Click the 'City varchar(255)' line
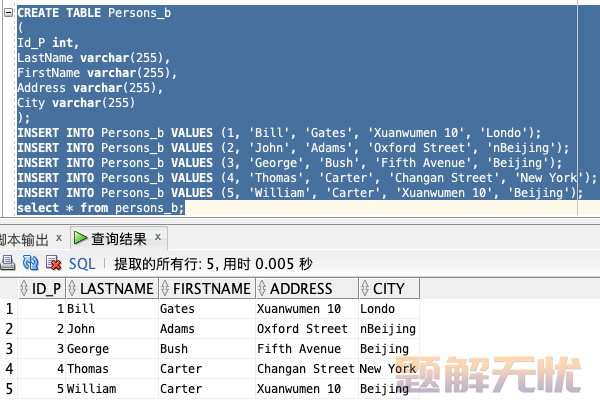The image size is (600, 406). (x=76, y=103)
